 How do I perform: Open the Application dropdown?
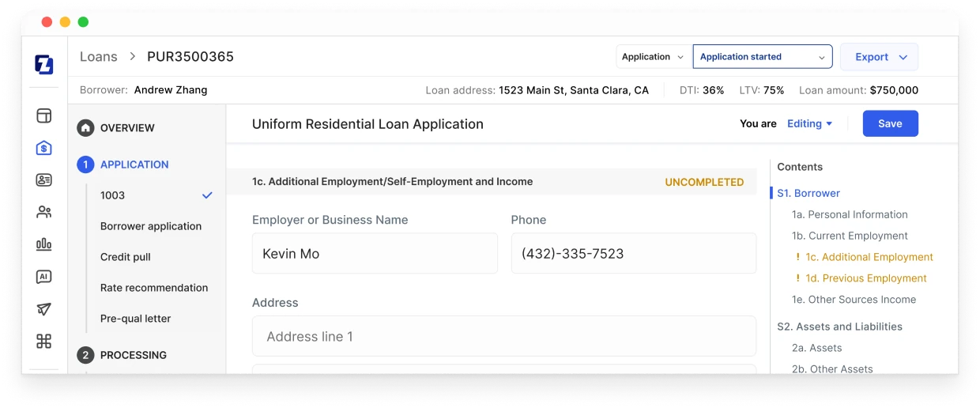(x=653, y=57)
